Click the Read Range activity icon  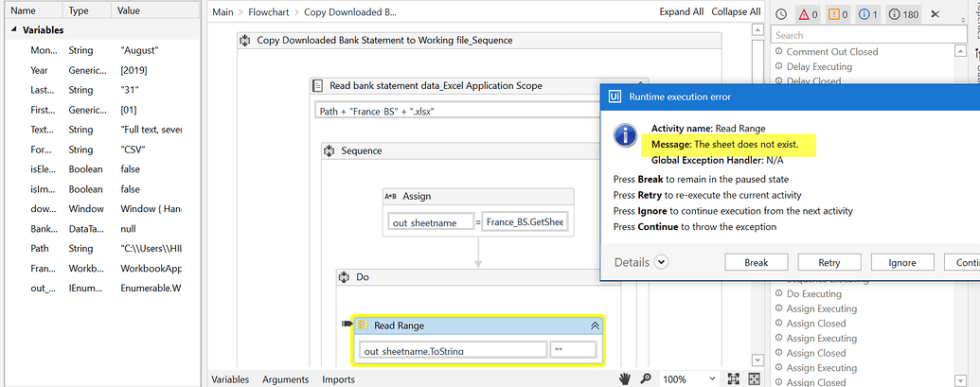click(362, 325)
